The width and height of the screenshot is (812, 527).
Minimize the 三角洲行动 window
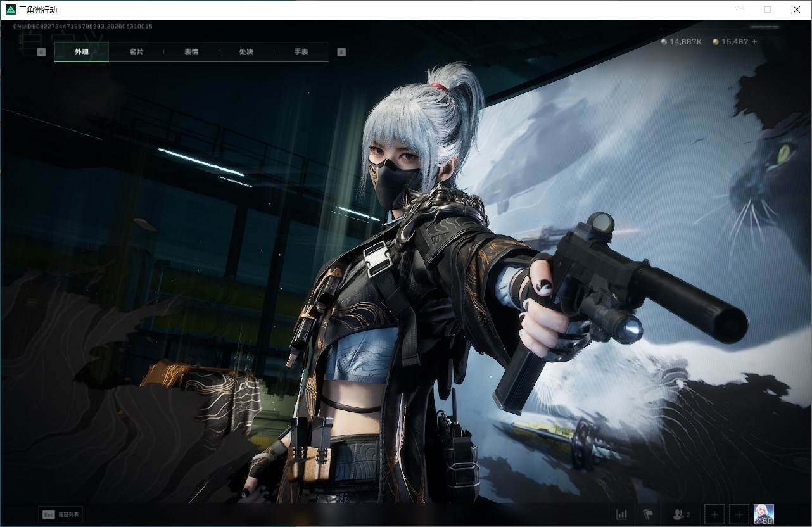click(739, 10)
